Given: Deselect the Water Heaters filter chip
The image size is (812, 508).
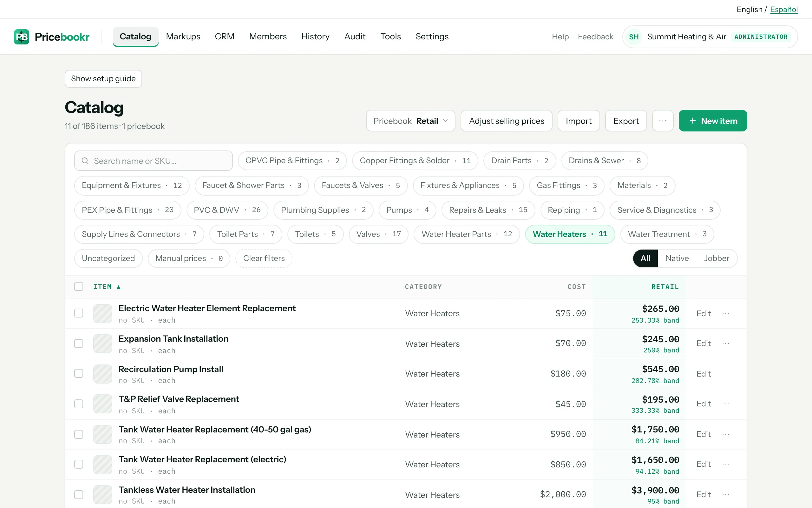Looking at the screenshot, I should pyautogui.click(x=570, y=234).
